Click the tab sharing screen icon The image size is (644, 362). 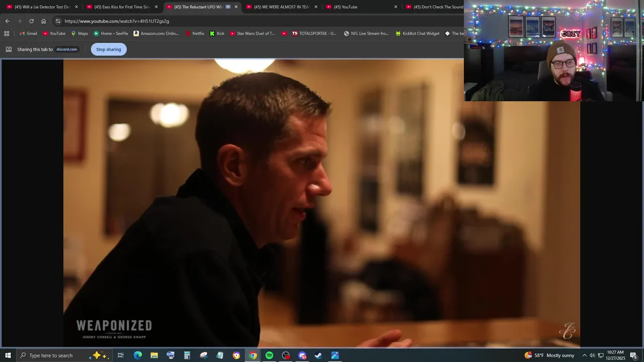point(9,49)
